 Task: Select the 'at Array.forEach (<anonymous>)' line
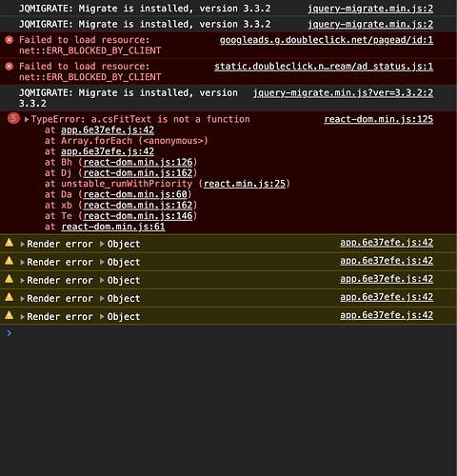(127, 141)
